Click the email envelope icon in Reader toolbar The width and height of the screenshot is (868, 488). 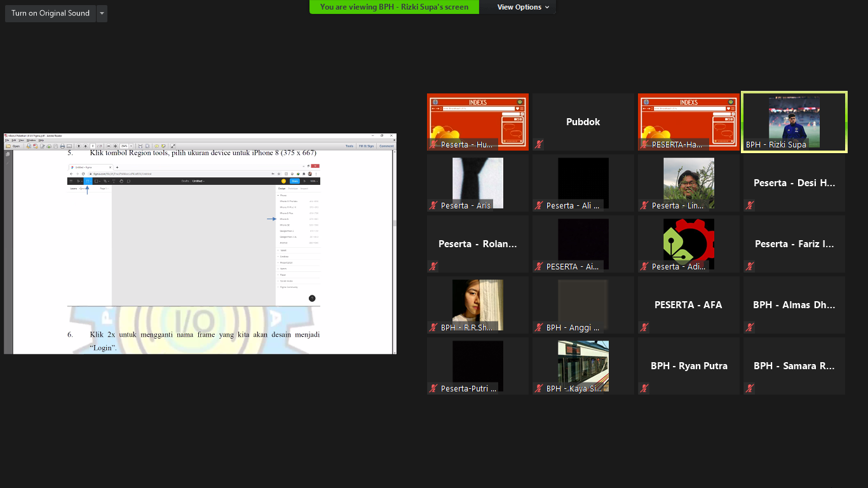[69, 146]
